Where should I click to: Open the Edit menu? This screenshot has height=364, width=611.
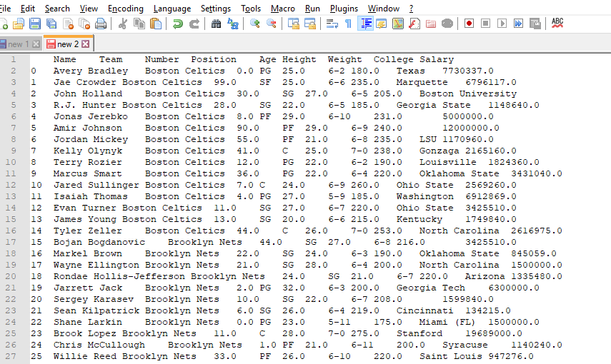[28, 8]
